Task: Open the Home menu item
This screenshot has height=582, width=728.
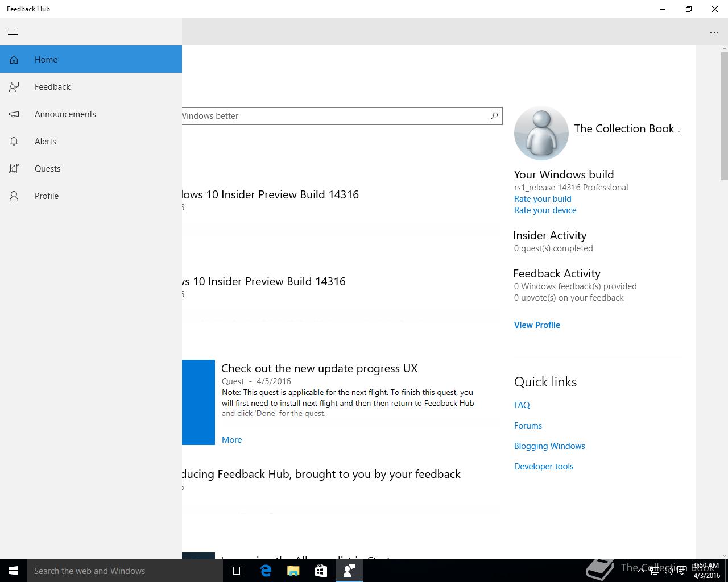Action: click(x=91, y=59)
